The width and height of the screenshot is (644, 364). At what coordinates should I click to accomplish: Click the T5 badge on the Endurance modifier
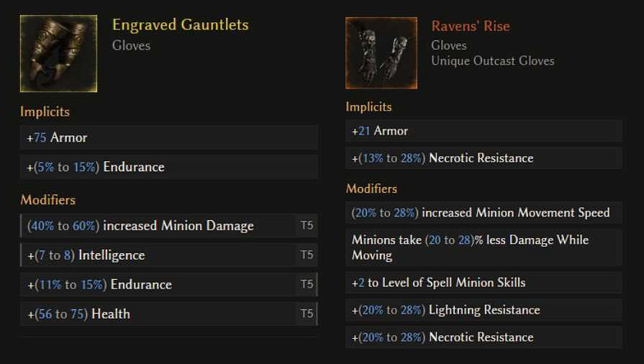[x=307, y=284]
